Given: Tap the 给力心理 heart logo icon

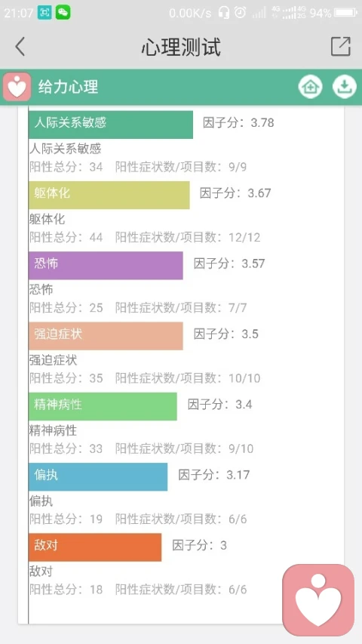Looking at the screenshot, I should click(17, 87).
